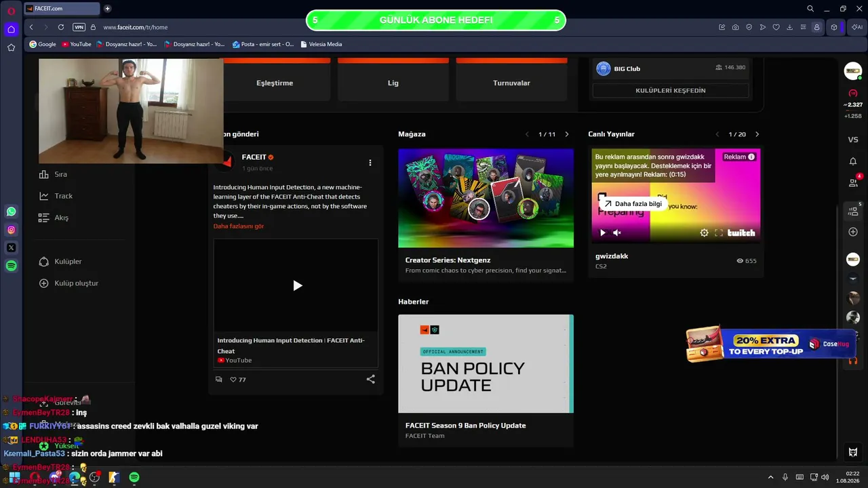Go to the Opera start page home icon

pos(11,29)
